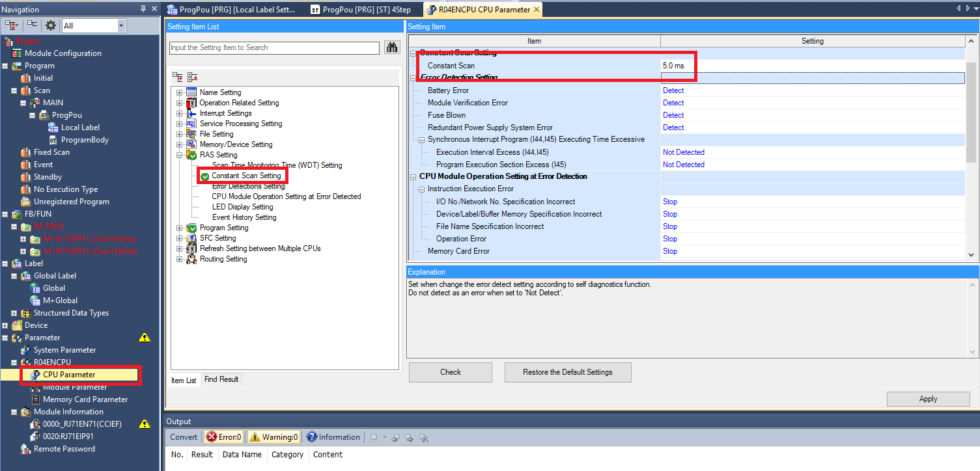Click the binoculars search icon

click(391, 47)
